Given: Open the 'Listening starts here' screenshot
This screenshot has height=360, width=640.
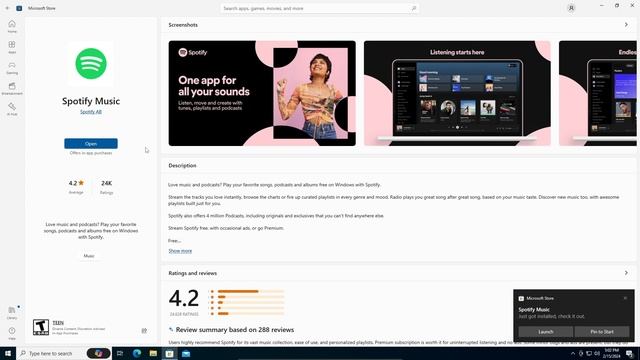Looking at the screenshot, I should pos(457,93).
